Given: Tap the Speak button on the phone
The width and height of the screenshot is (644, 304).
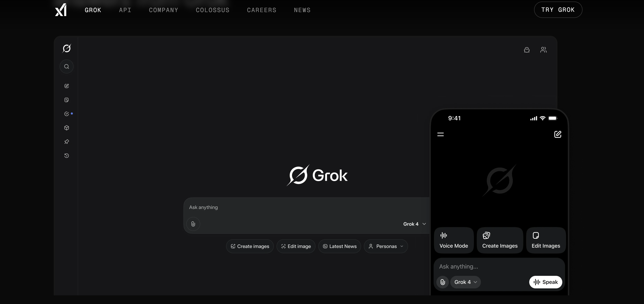Looking at the screenshot, I should 546,282.
